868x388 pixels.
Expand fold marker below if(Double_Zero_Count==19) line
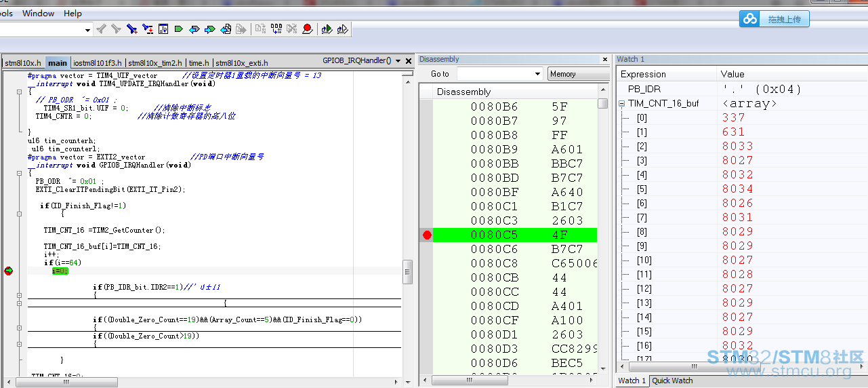20,328
